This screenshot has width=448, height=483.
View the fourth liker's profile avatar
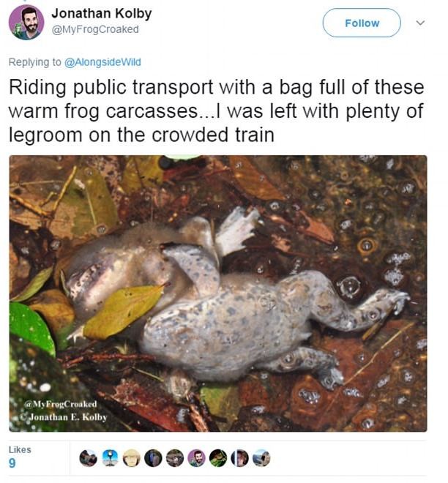(153, 458)
